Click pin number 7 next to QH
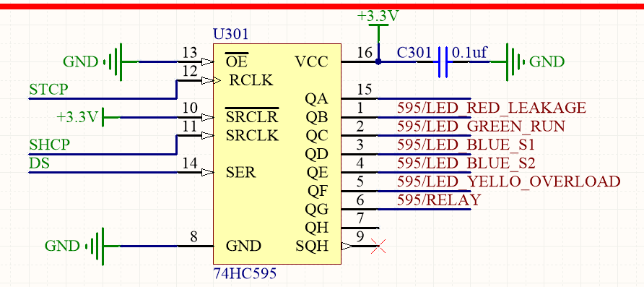 (x=360, y=218)
